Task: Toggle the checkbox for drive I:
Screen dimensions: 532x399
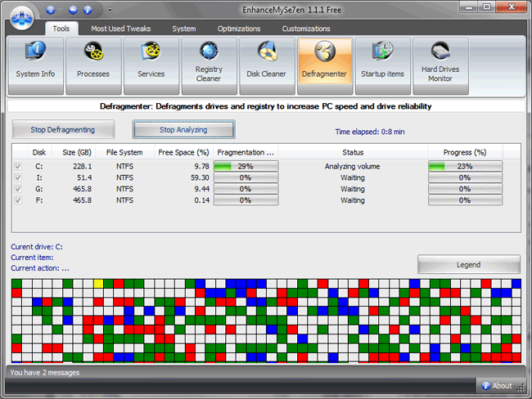Action: [18, 177]
